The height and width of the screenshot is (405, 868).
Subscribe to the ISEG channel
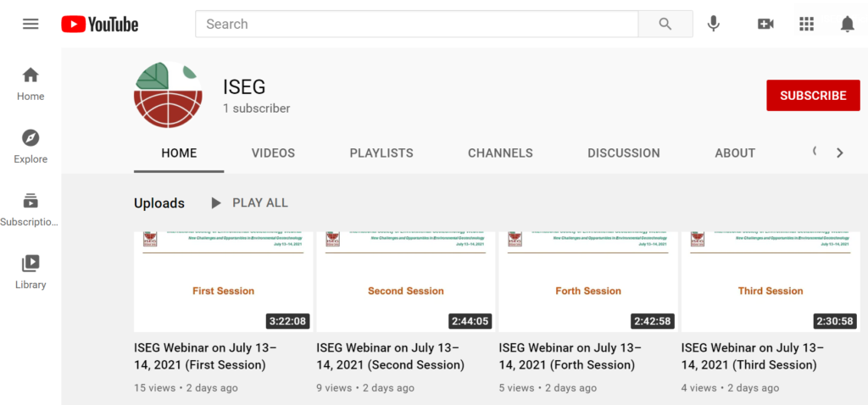pos(813,95)
